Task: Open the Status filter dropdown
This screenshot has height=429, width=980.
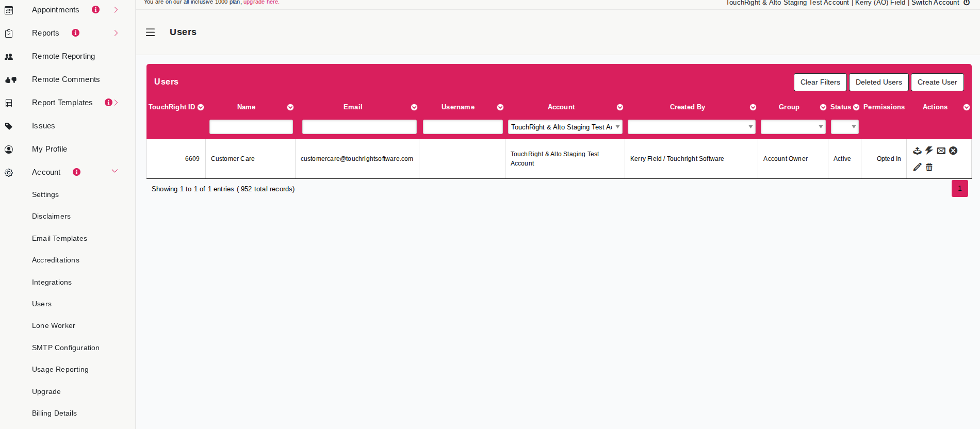Action: pyautogui.click(x=844, y=127)
